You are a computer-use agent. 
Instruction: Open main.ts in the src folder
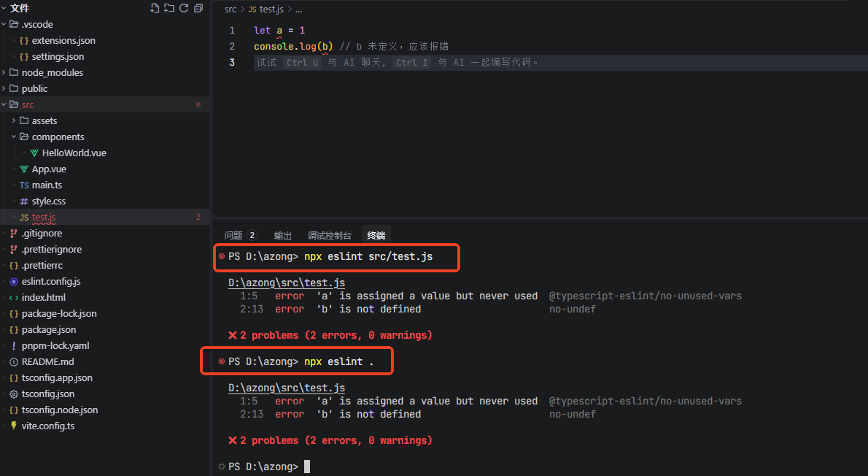(x=47, y=185)
